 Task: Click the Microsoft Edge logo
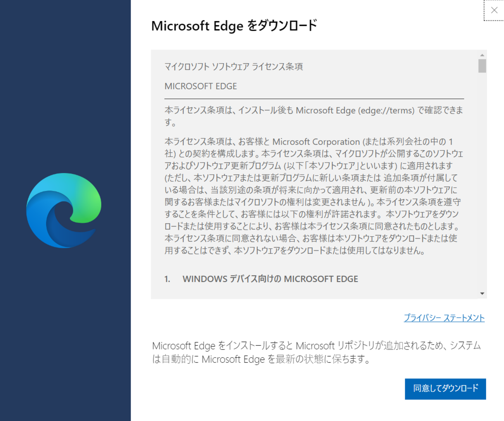tap(64, 210)
